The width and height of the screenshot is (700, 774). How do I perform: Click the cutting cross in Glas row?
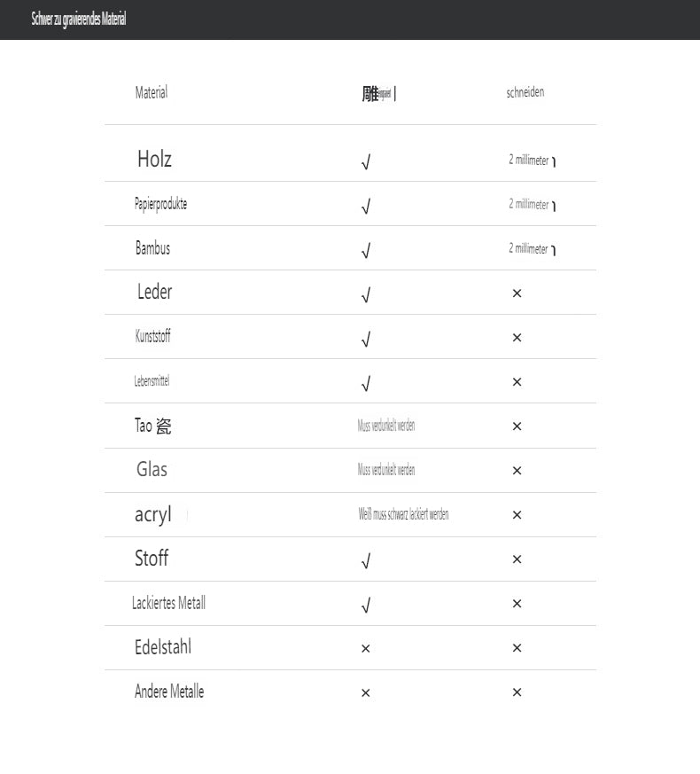click(517, 471)
